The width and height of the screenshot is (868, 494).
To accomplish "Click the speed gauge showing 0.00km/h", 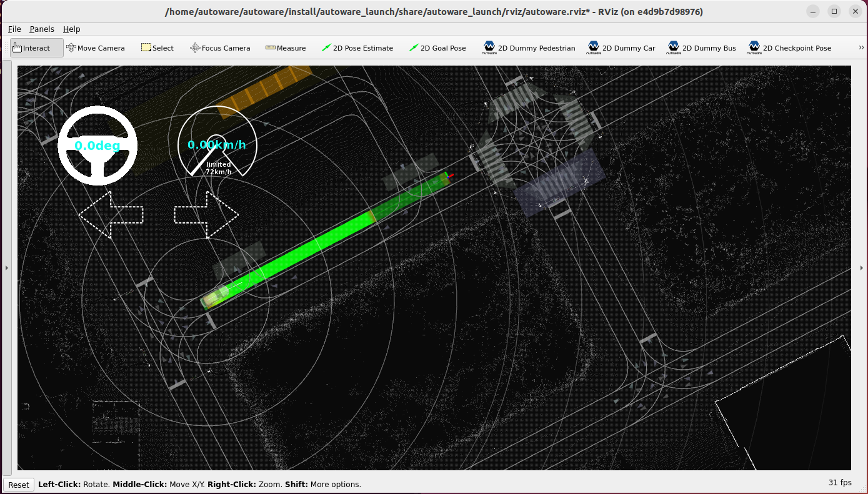I will pos(217,144).
